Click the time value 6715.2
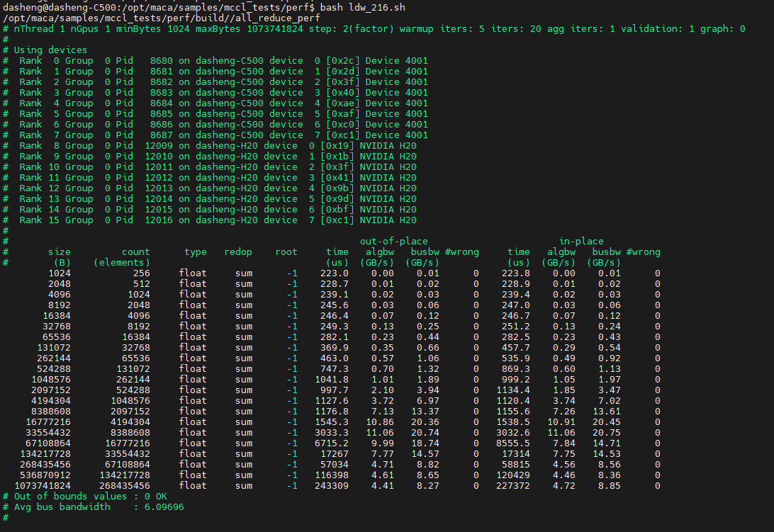This screenshot has height=532, width=774. tap(332, 443)
